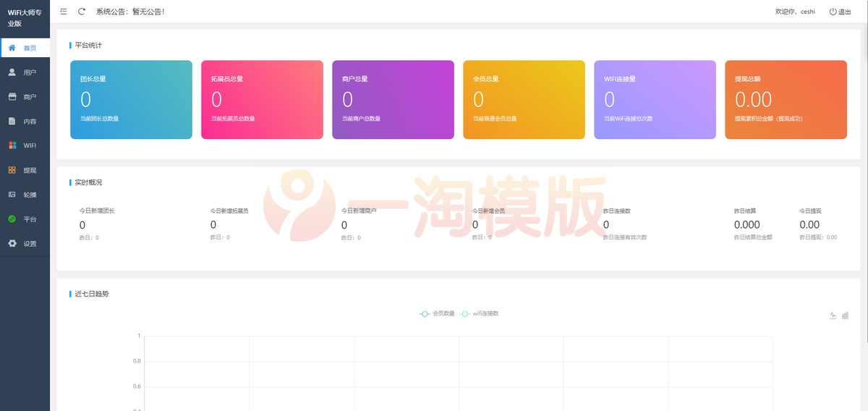Click the green 平台 icon in the sidebar
868x411 pixels.
click(12, 219)
